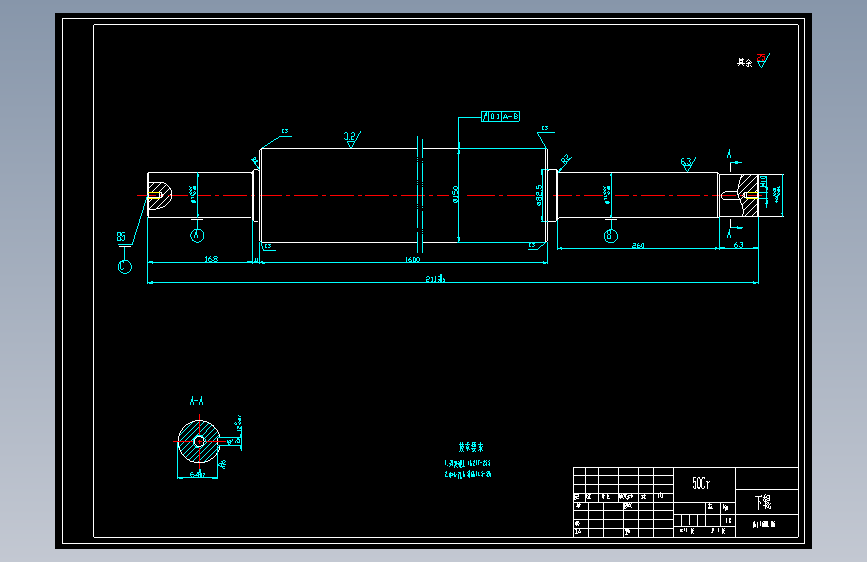Click the 'A-B' runout tolerance frame
Viewport: 867px width, 562px height.
point(500,116)
